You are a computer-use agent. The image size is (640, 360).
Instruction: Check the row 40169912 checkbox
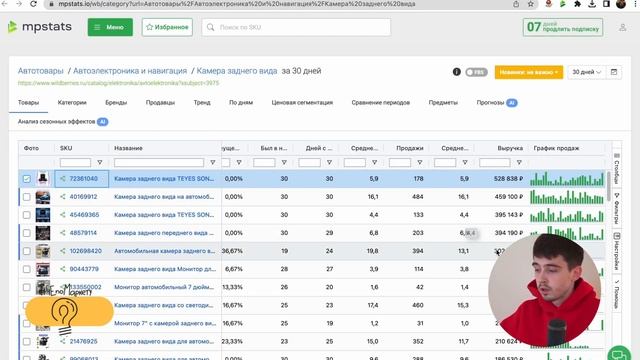pyautogui.click(x=27, y=197)
